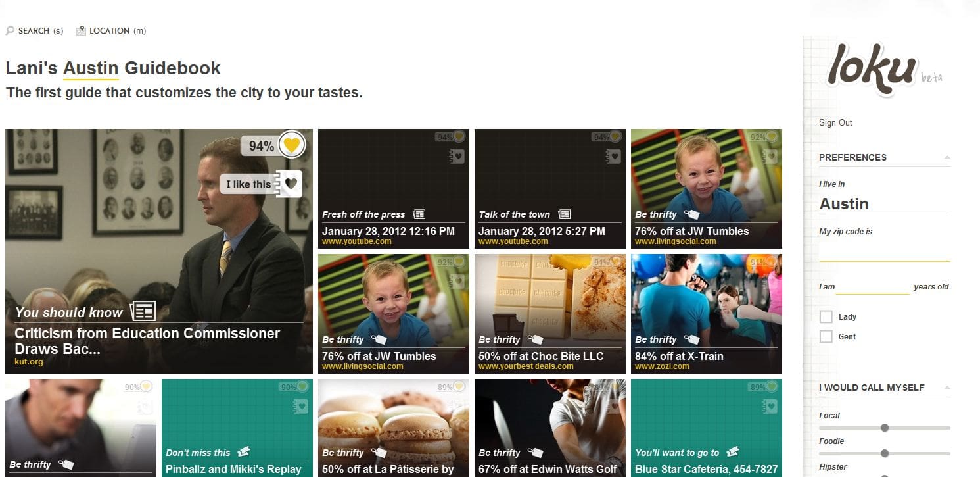980x477 pixels.
Task: Click the loku beta logo
Action: pyautogui.click(x=883, y=68)
